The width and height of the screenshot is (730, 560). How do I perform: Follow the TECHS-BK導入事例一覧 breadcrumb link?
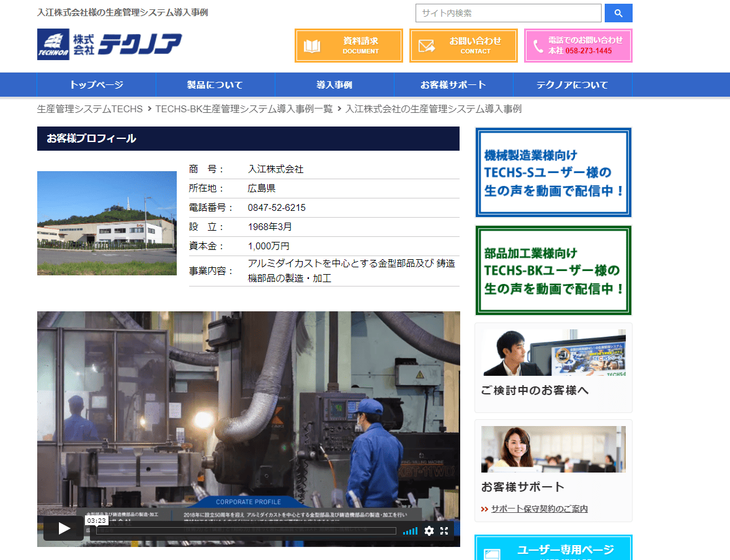[244, 109]
